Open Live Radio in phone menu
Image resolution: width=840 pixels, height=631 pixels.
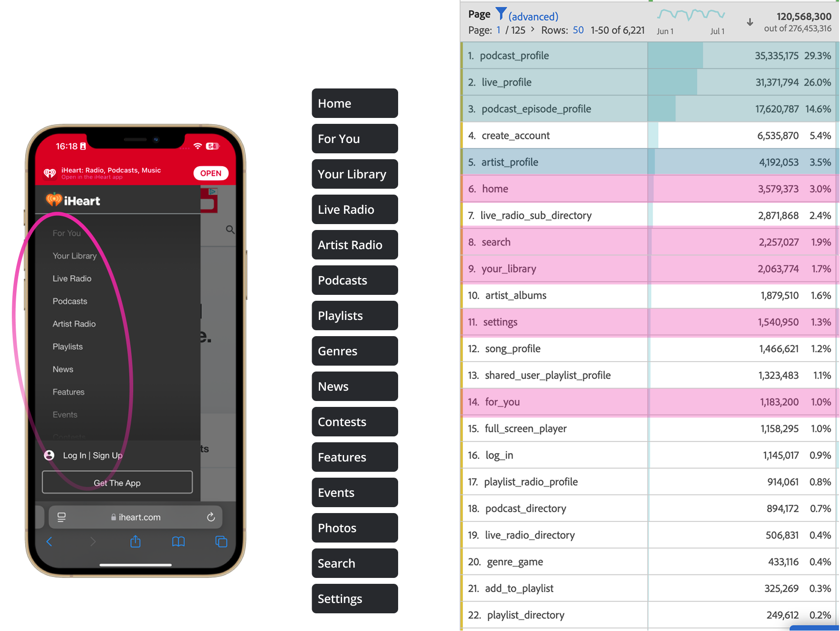[72, 279]
